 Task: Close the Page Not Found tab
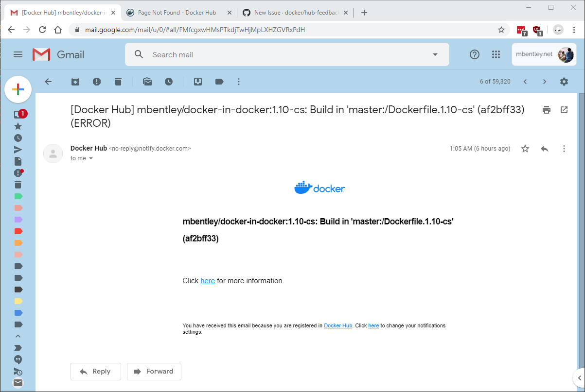(230, 13)
